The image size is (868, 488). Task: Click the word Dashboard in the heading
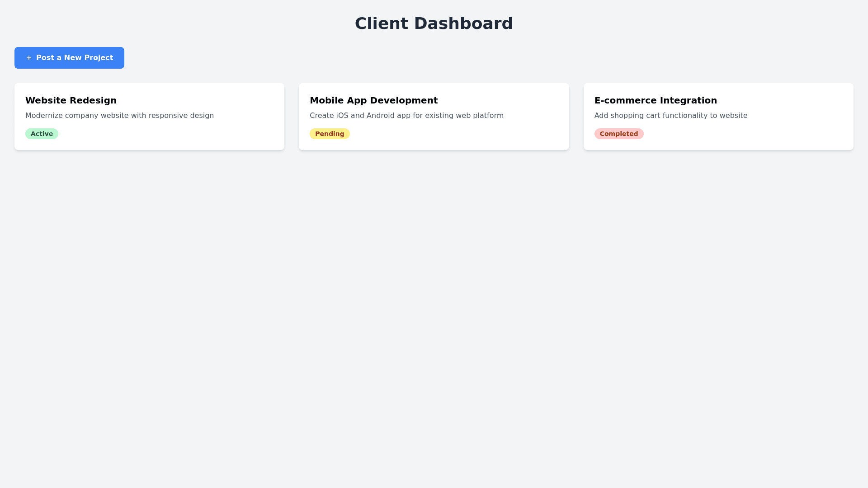point(463,23)
